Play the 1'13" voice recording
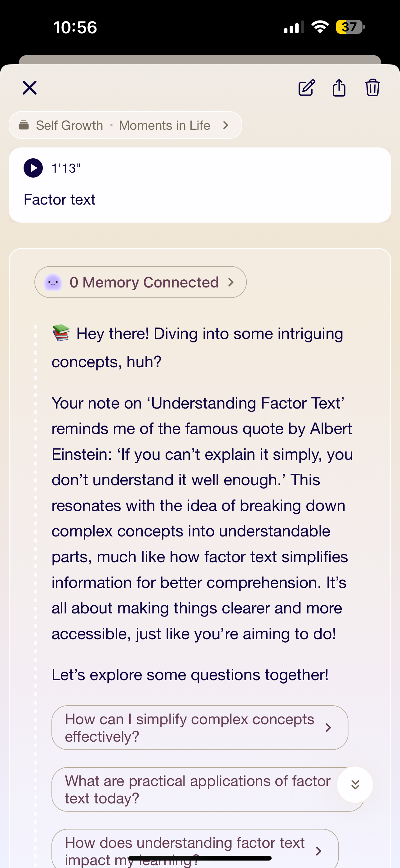 pyautogui.click(x=33, y=168)
